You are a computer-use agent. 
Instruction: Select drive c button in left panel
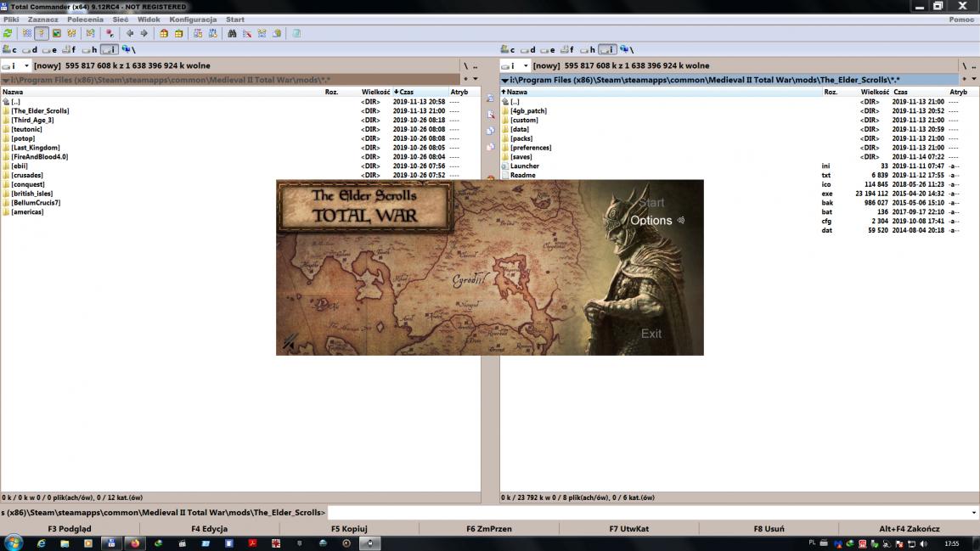click(x=10, y=50)
